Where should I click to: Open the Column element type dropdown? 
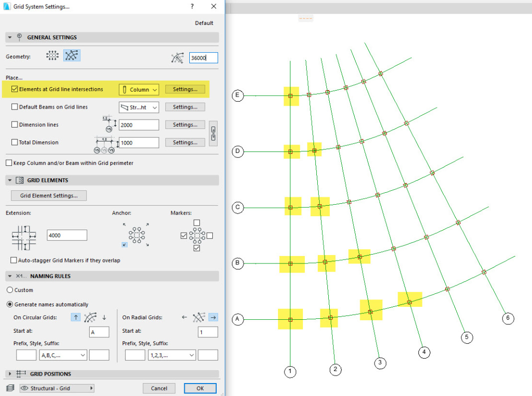pos(139,89)
